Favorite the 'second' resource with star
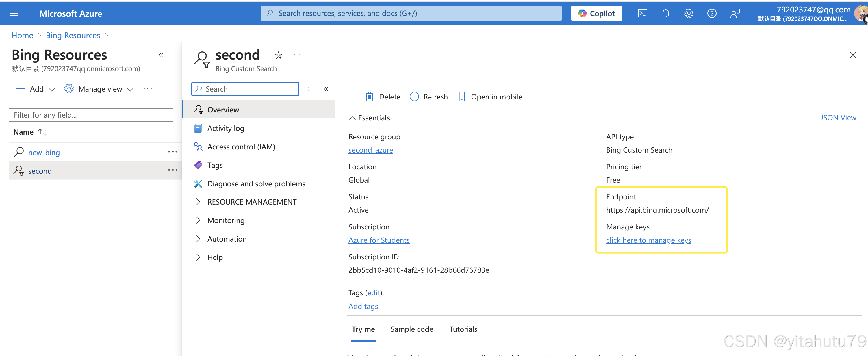 [278, 55]
